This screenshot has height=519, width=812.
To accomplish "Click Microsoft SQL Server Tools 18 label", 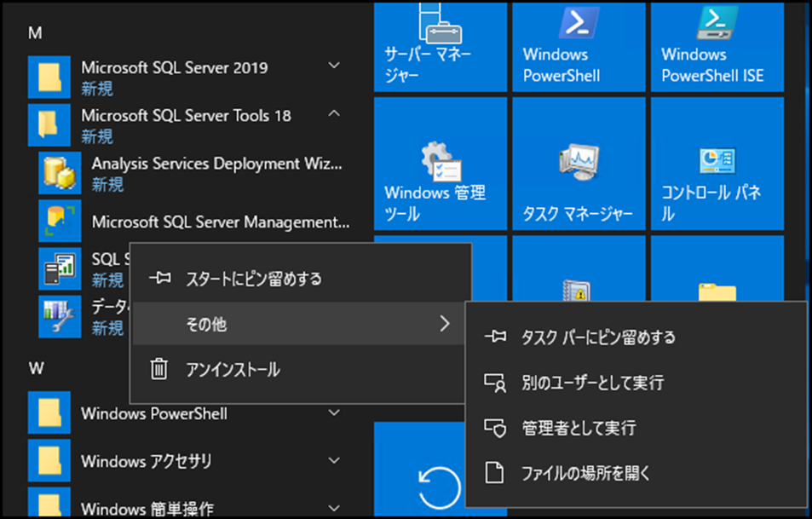I will (186, 115).
